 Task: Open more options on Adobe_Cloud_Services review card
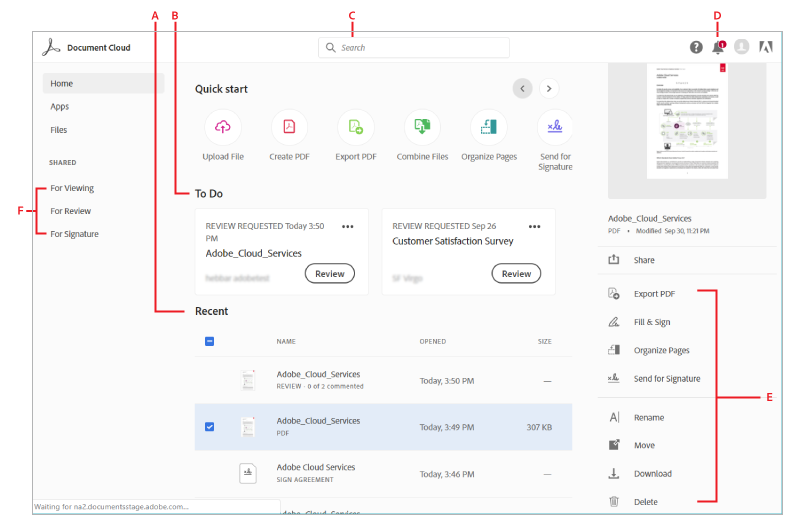[x=347, y=227]
